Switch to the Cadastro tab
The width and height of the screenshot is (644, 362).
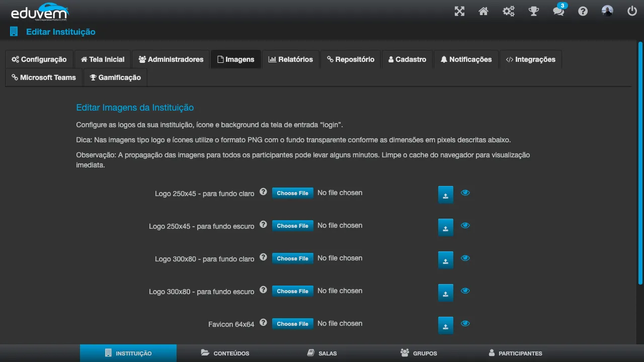(408, 59)
